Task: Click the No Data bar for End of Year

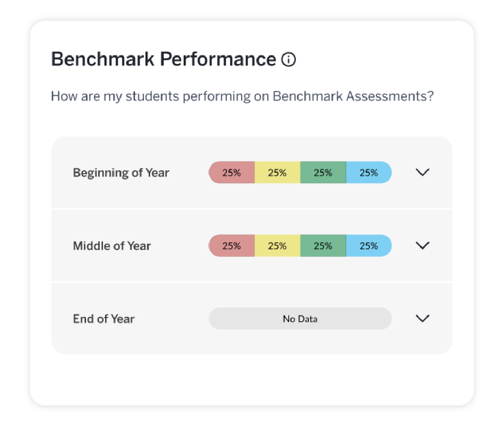Action: (x=300, y=318)
